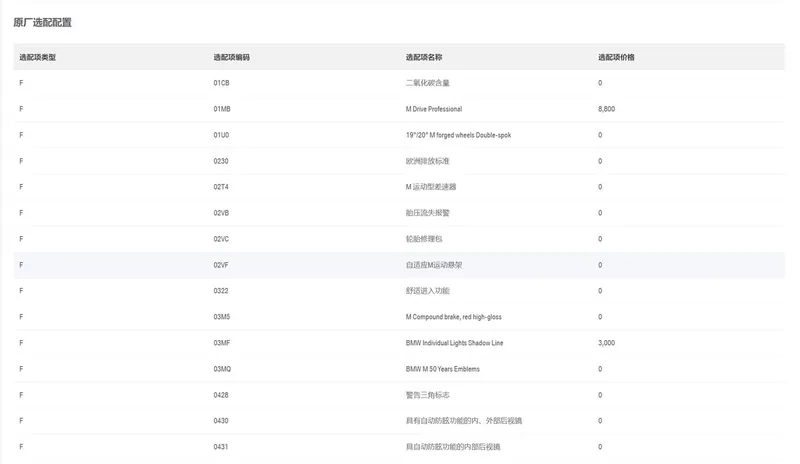This screenshot has height=464, width=800.
Task: Select the price 0 in row 03MQ
Action: point(600,369)
